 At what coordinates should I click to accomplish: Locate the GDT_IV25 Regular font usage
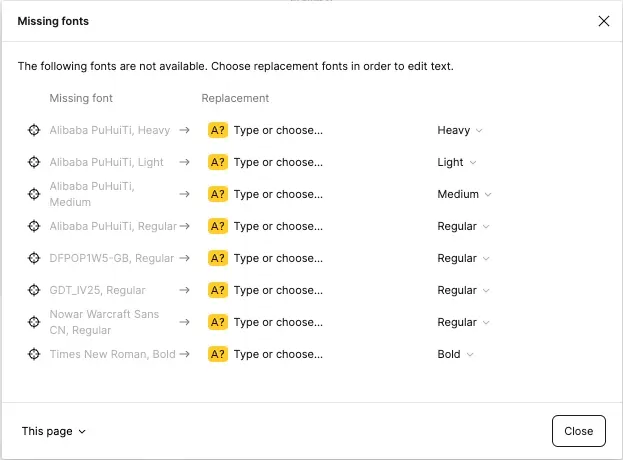coord(34,290)
